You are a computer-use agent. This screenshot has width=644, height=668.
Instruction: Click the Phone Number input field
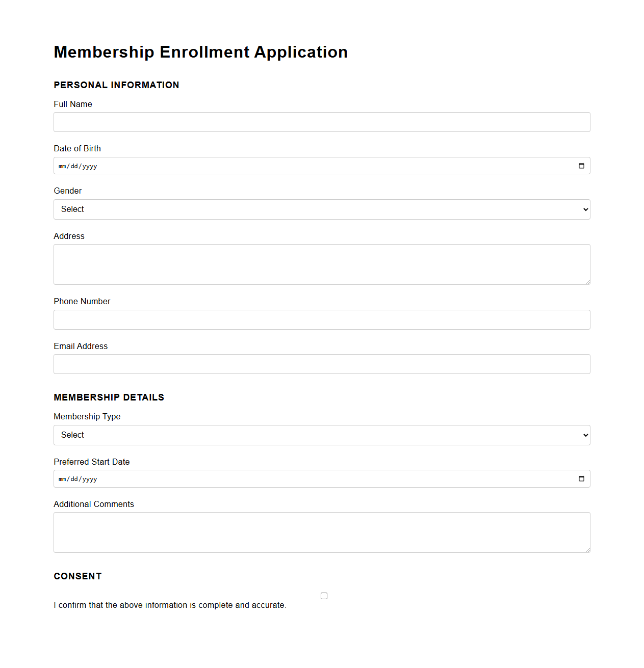(x=321, y=319)
